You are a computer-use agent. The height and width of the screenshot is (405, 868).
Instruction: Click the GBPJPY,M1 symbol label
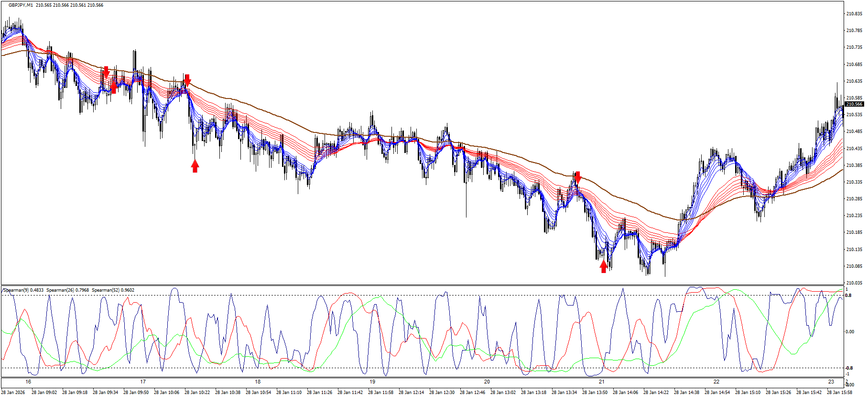coord(21,5)
